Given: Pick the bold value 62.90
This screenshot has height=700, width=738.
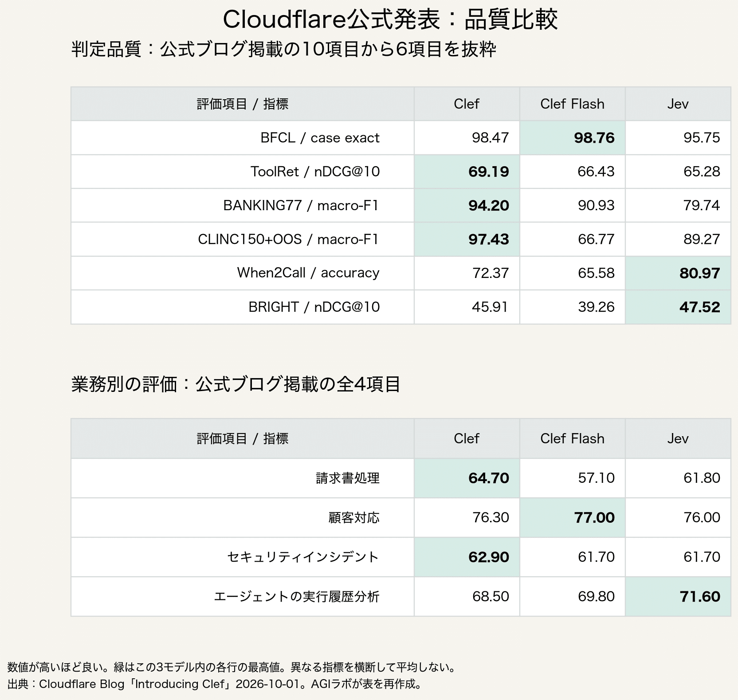Looking at the screenshot, I should point(489,557).
